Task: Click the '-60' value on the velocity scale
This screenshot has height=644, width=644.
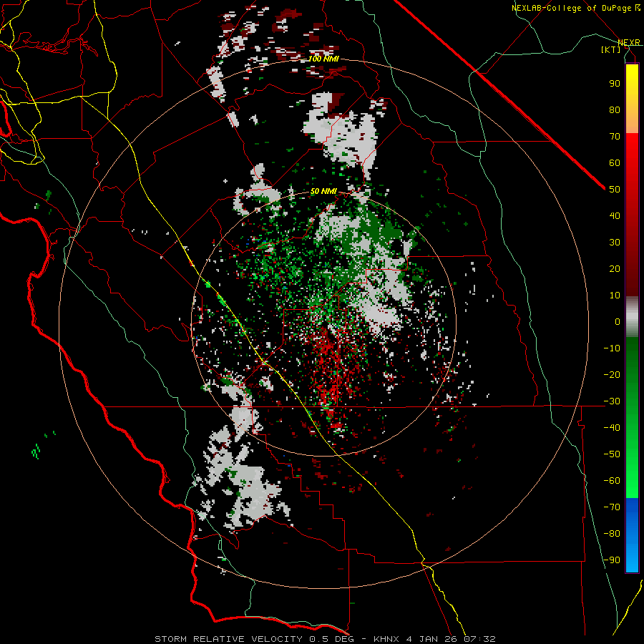Action: coord(612,481)
